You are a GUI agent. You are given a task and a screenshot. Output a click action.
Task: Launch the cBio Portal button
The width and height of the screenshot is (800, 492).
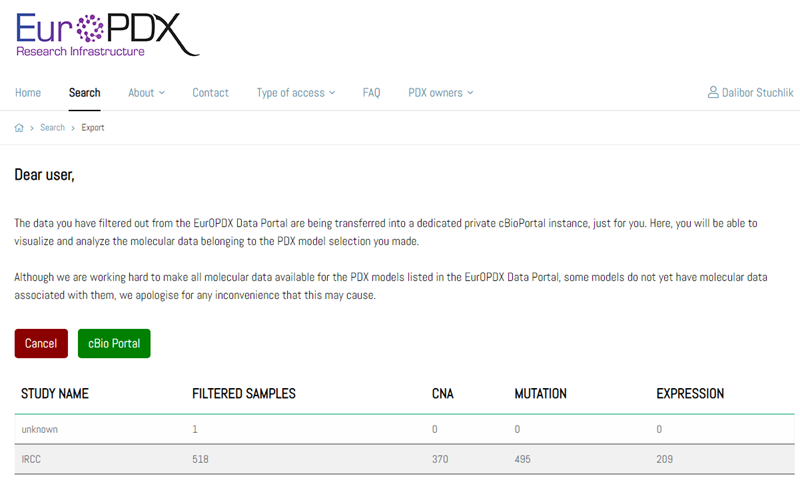click(x=113, y=343)
